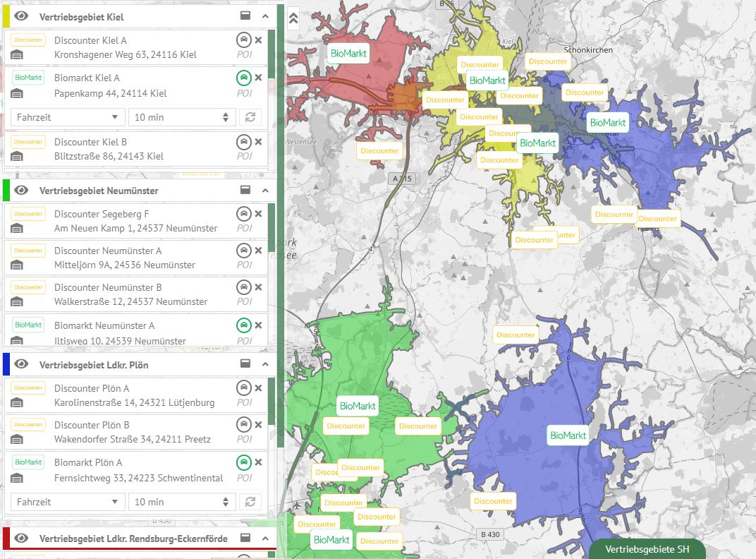Viewport: 756px width, 559px height.
Task: Click the Vertriebsgebiete SH button
Action: (x=647, y=549)
